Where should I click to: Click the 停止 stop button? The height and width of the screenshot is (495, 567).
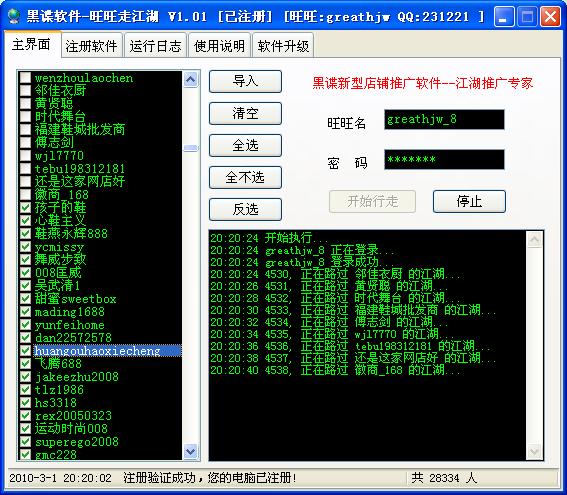pyautogui.click(x=469, y=201)
